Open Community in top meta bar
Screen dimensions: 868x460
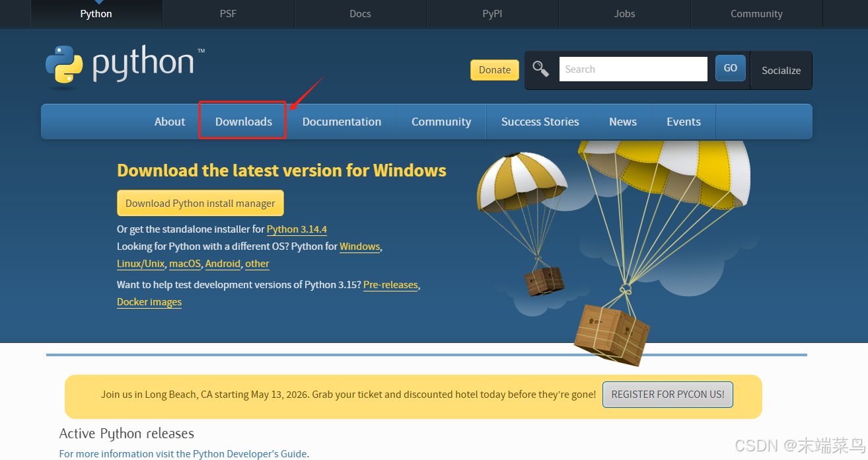(x=756, y=13)
